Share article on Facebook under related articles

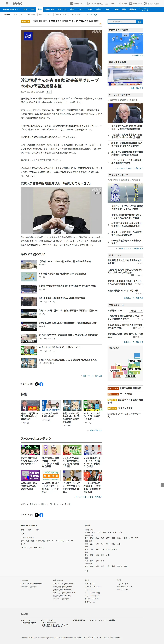pos(41,384)
